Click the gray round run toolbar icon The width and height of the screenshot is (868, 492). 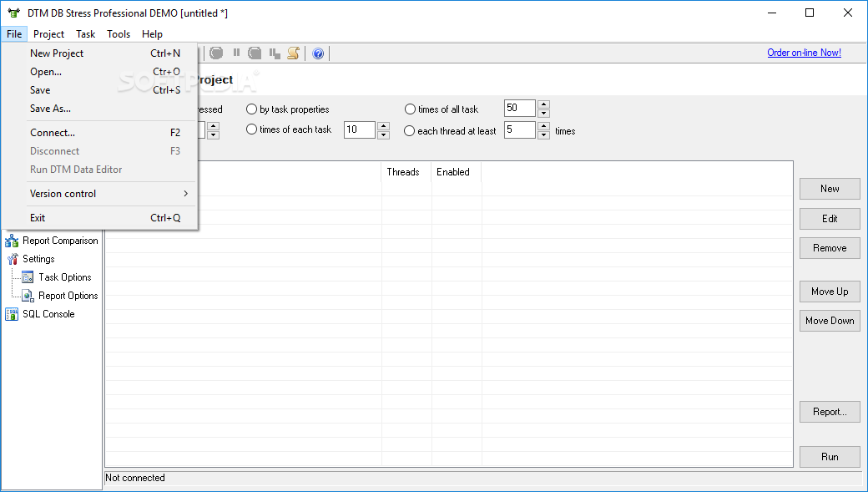[x=216, y=53]
